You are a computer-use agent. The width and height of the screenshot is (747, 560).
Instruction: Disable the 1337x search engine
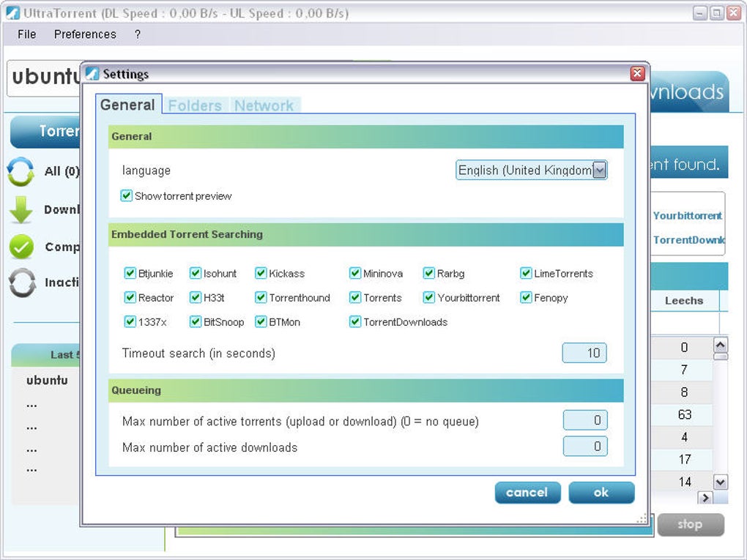[130, 322]
